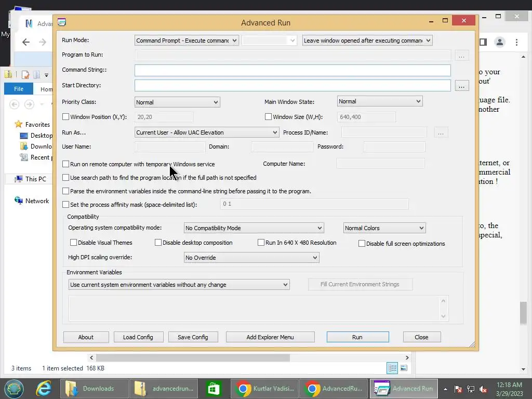
Task: Click Explorer horizontal scrollbar thumb
Action: tap(193, 357)
